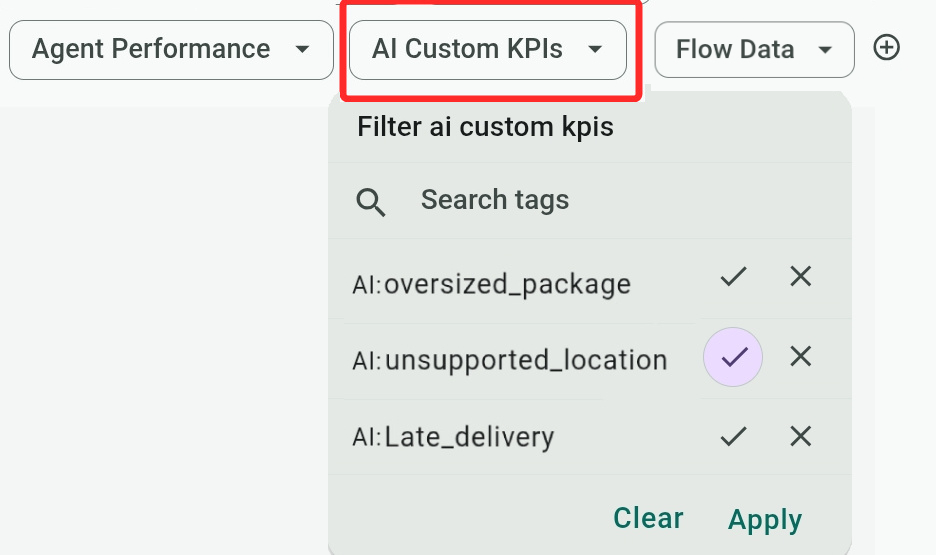This screenshot has height=555, width=936.
Task: Click the search magnifier icon
Action: click(x=371, y=202)
